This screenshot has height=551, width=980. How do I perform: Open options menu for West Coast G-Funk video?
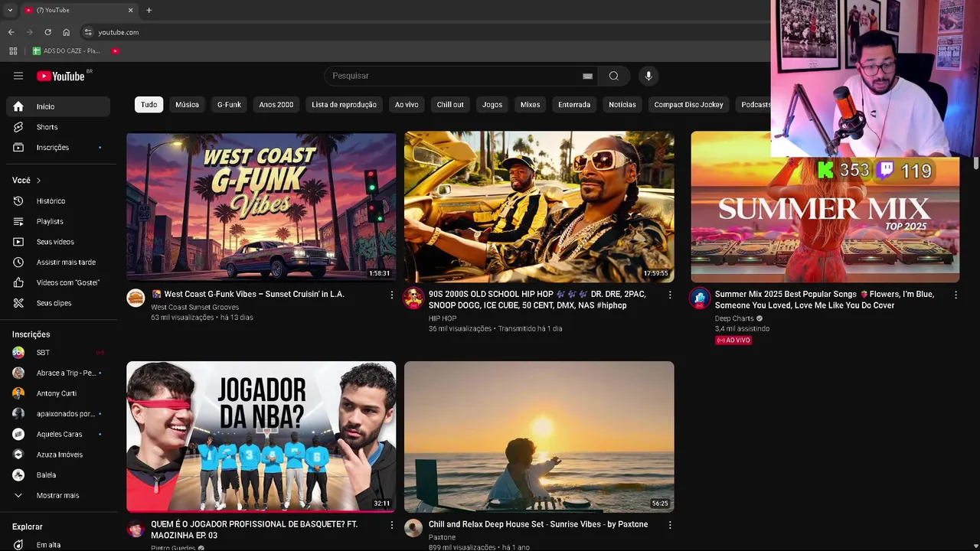tap(392, 295)
